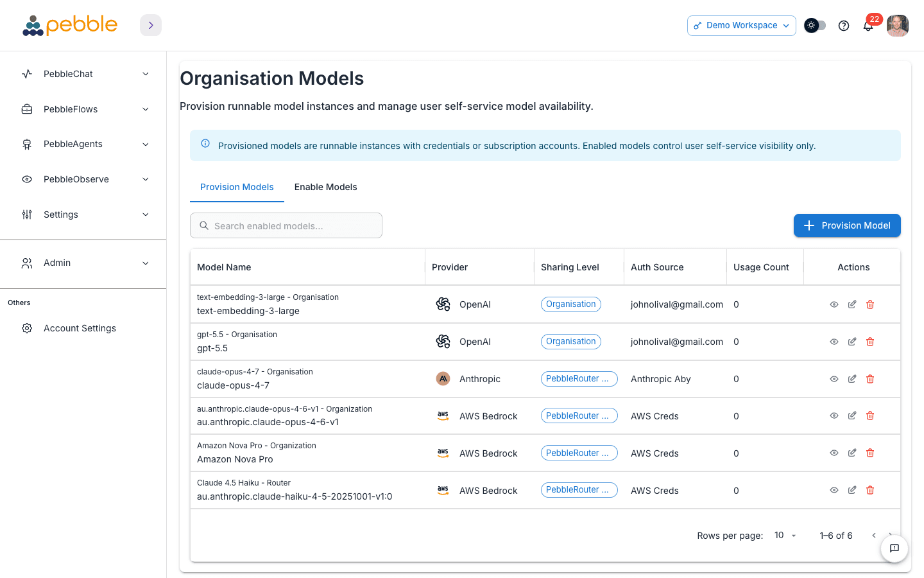This screenshot has height=578, width=924.
Task: Delete the claude-opus-4-7 model
Action: click(870, 379)
